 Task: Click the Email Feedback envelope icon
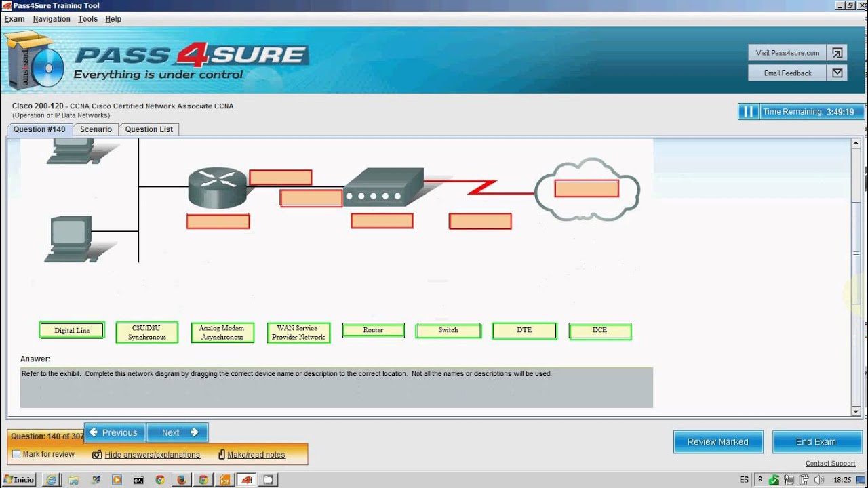(837, 73)
